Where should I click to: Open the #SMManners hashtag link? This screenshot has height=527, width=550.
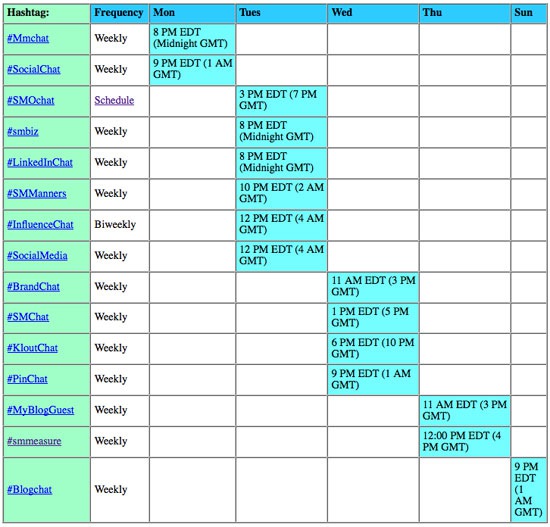(37, 194)
